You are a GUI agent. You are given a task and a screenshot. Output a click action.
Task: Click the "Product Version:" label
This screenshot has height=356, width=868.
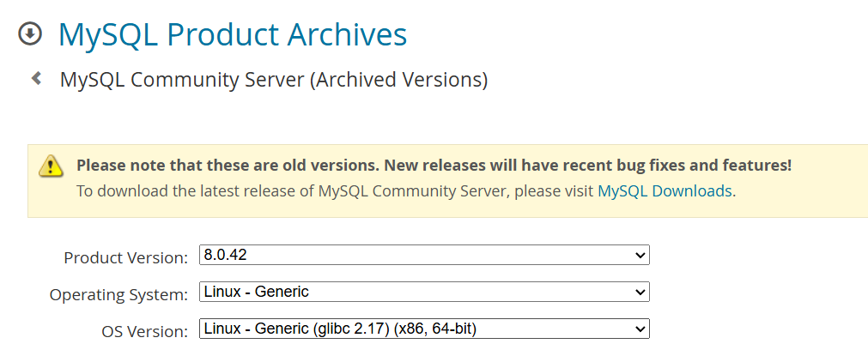(x=125, y=257)
